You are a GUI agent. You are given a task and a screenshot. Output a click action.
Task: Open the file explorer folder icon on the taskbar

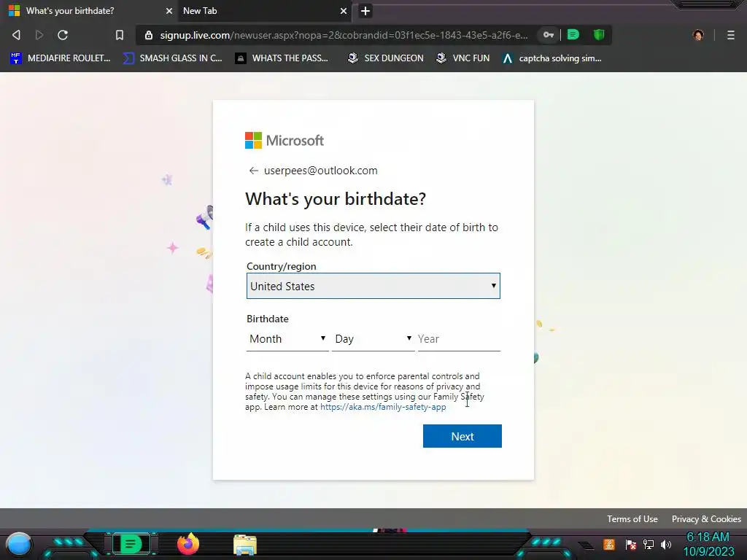pos(245,545)
